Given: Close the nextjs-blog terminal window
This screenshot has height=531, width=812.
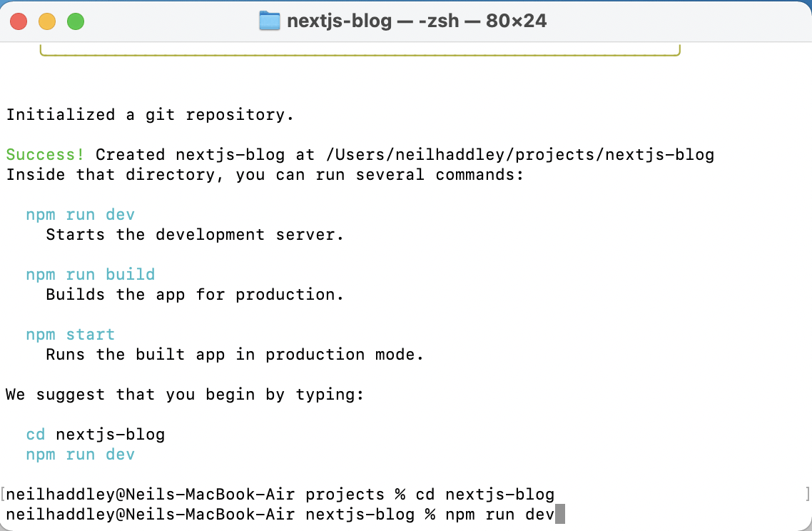Looking at the screenshot, I should click(19, 21).
